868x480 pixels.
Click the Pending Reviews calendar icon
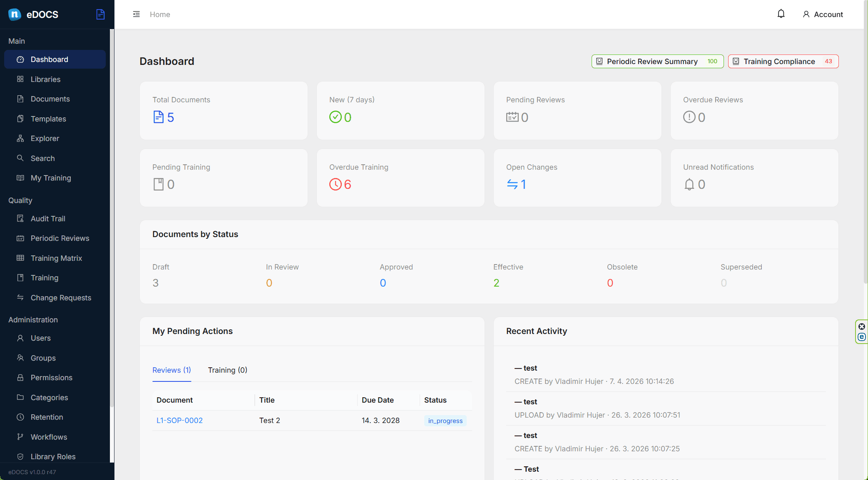[x=512, y=117]
